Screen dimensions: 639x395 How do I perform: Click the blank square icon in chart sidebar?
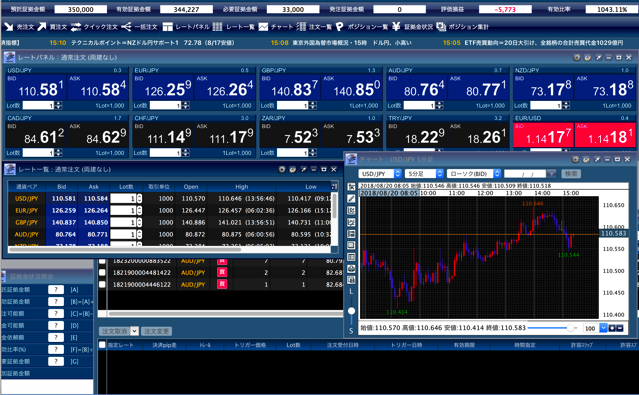tap(351, 245)
